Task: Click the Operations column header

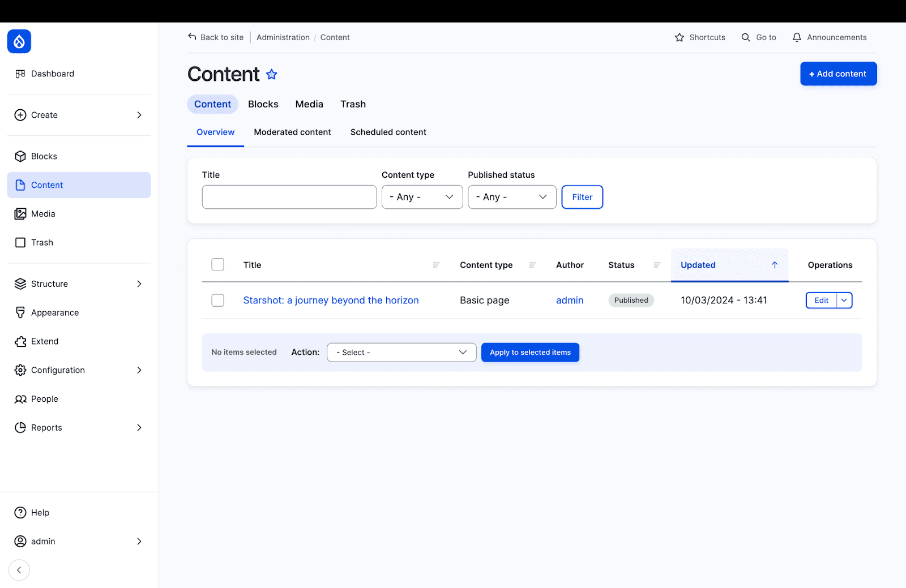Action: [830, 265]
